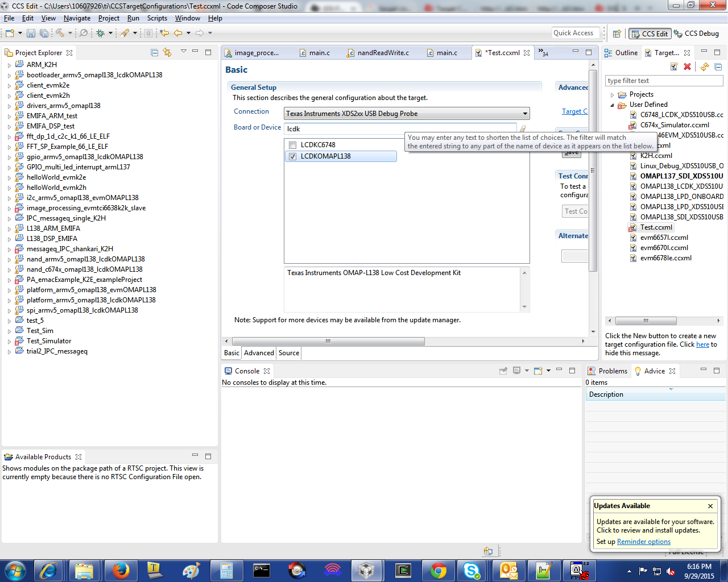Switch to the Advanced tab of the editor
The image size is (728, 582).
click(259, 353)
